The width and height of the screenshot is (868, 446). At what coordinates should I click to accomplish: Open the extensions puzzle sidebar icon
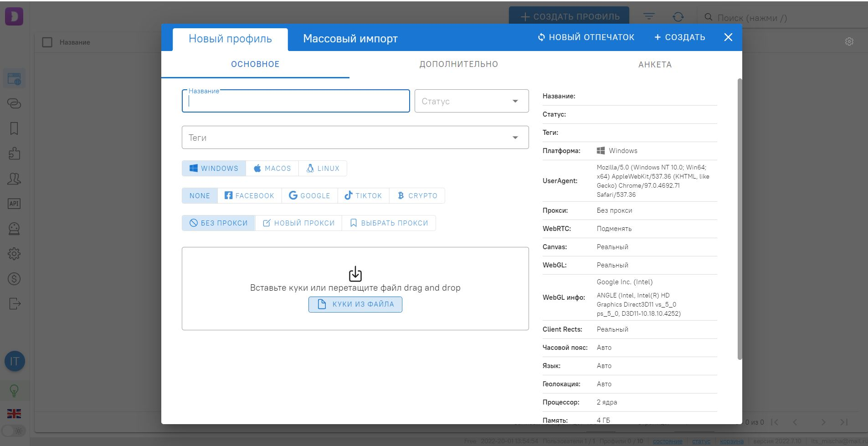pos(14,154)
